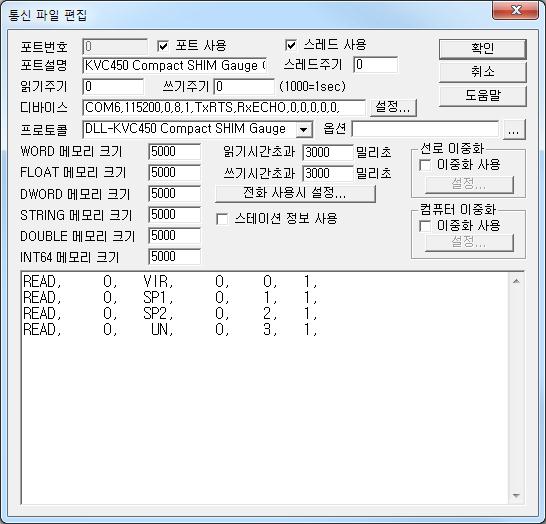Open the 프로토콜 dropdown list
Screen dimensions: 546x524
[304, 130]
